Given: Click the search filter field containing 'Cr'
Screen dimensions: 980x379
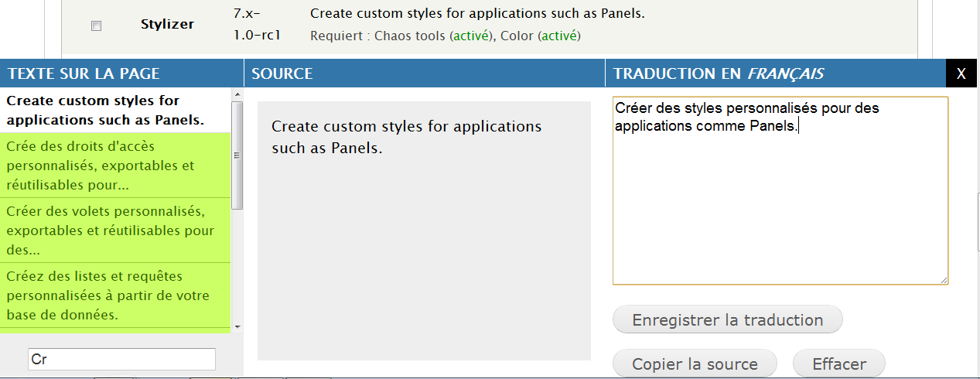Looking at the screenshot, I should [x=121, y=359].
